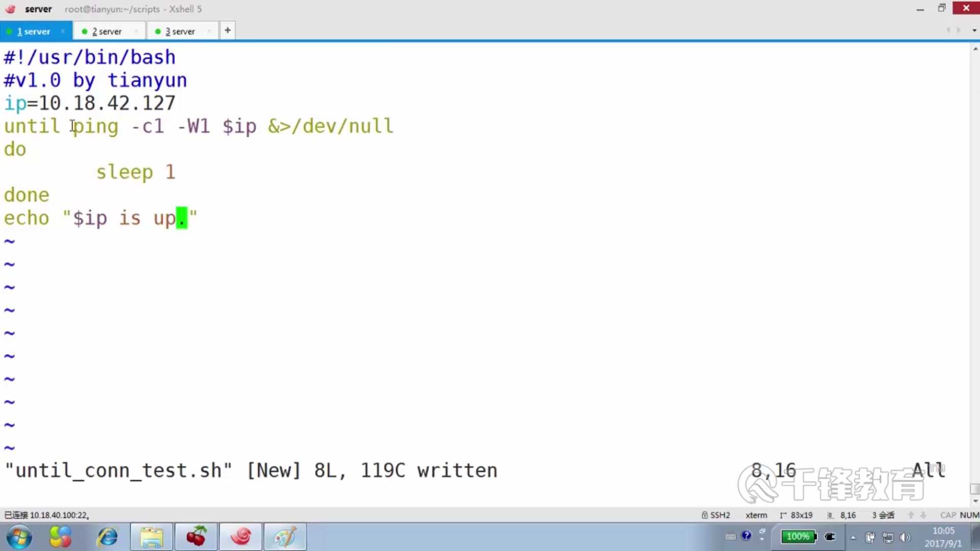This screenshot has width=980, height=551.
Task: Click the "xterm" terminal type in status bar
Action: pos(756,515)
